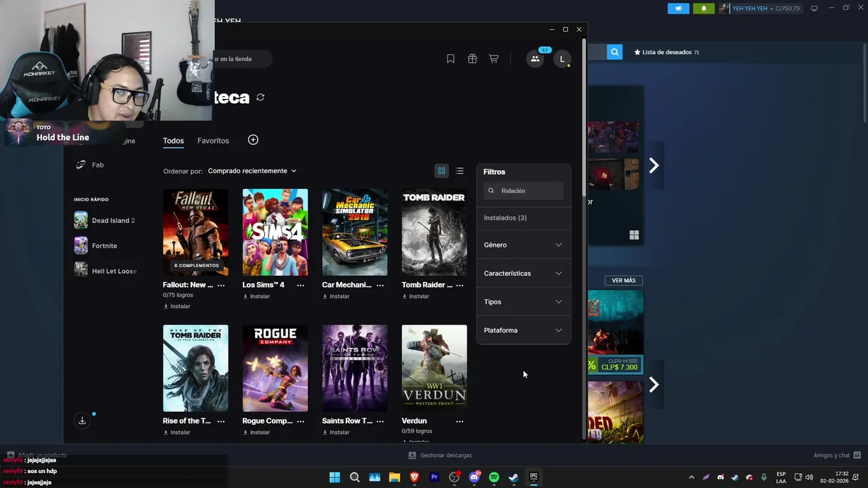This screenshot has width=868, height=488.
Task: Open options menu for Tomb Raider
Action: tap(460, 285)
